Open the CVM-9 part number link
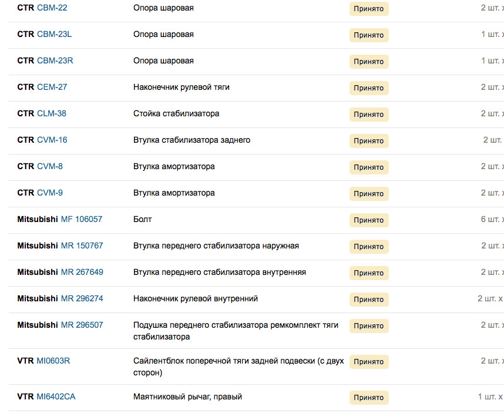The image size is (504, 420). [x=49, y=193]
